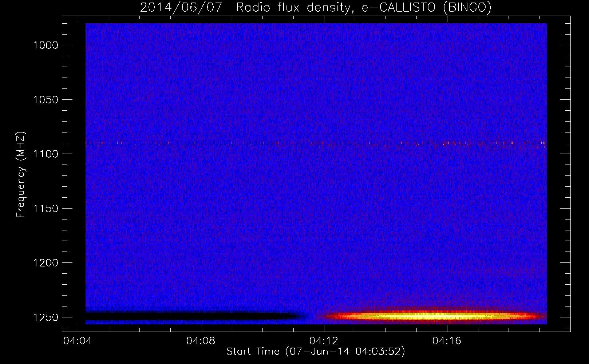Click the dark band near 1250 MHz before 04:11
589x364 pixels.
pos(197,316)
